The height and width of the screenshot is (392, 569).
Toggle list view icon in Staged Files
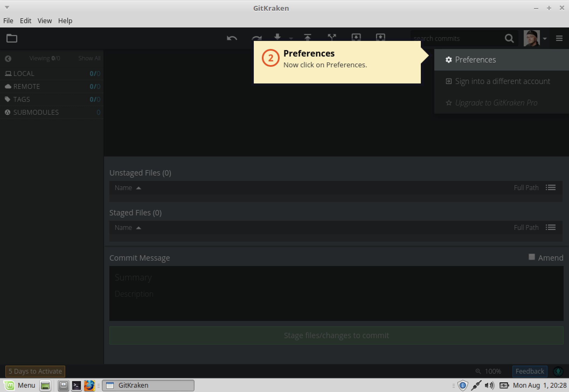pos(551,227)
